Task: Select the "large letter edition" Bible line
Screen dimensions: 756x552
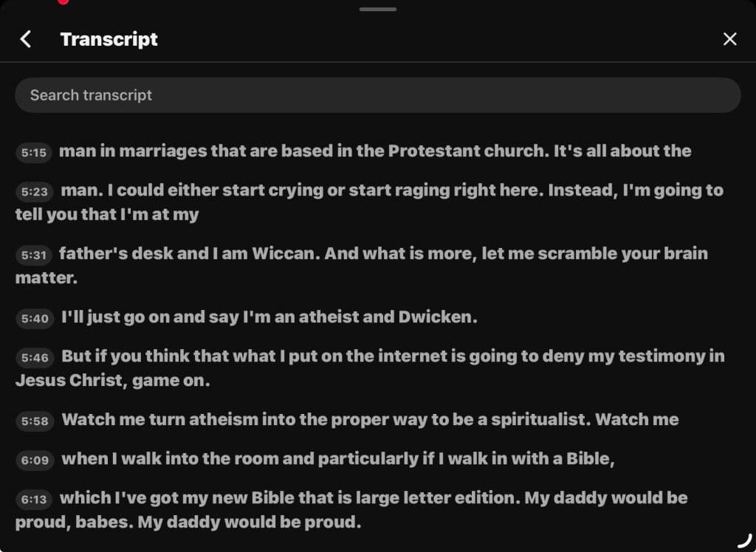Action: [373, 498]
